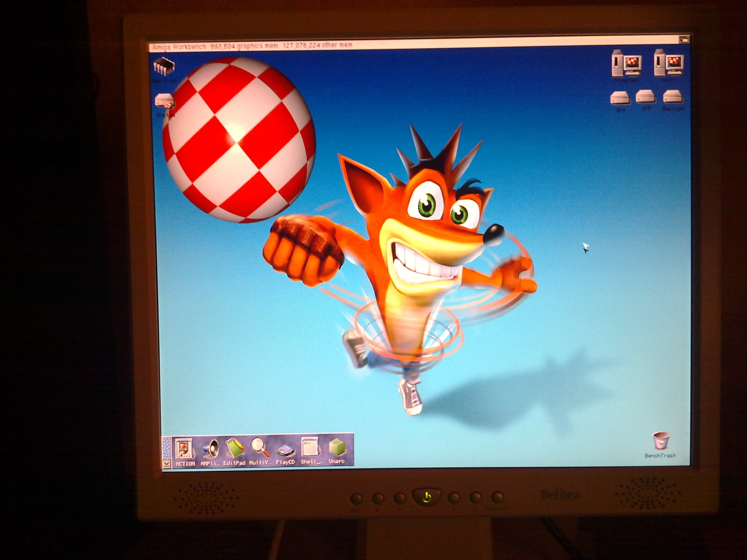Open the Programs computer icon

point(627,63)
